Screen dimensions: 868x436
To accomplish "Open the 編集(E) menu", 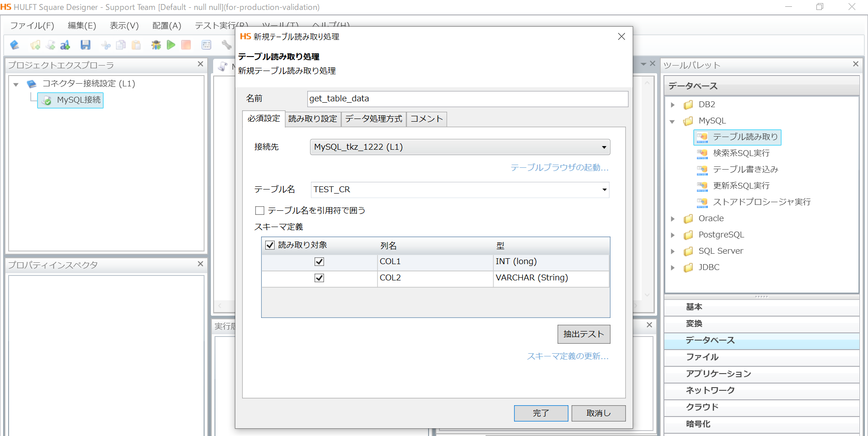I will click(x=82, y=26).
